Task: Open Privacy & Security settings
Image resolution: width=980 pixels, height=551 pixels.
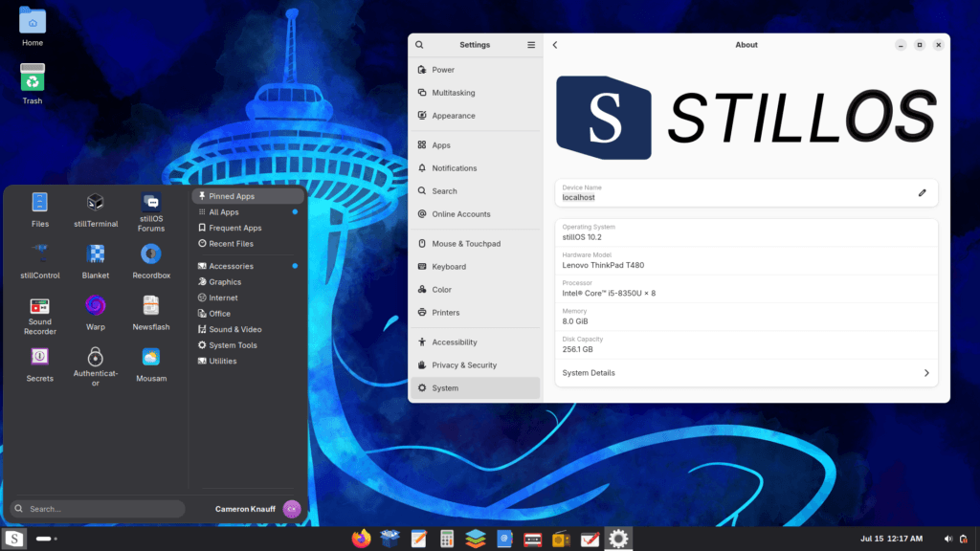Action: click(x=475, y=365)
